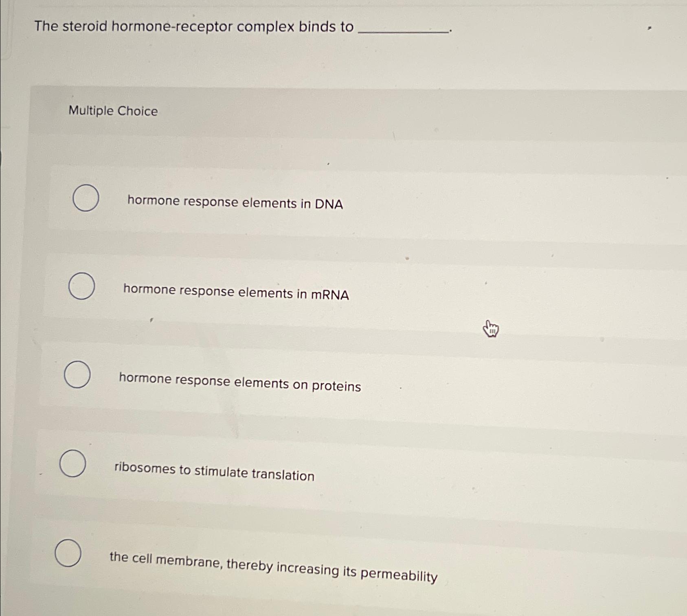Click the Multiple Choice label

pyautogui.click(x=114, y=111)
